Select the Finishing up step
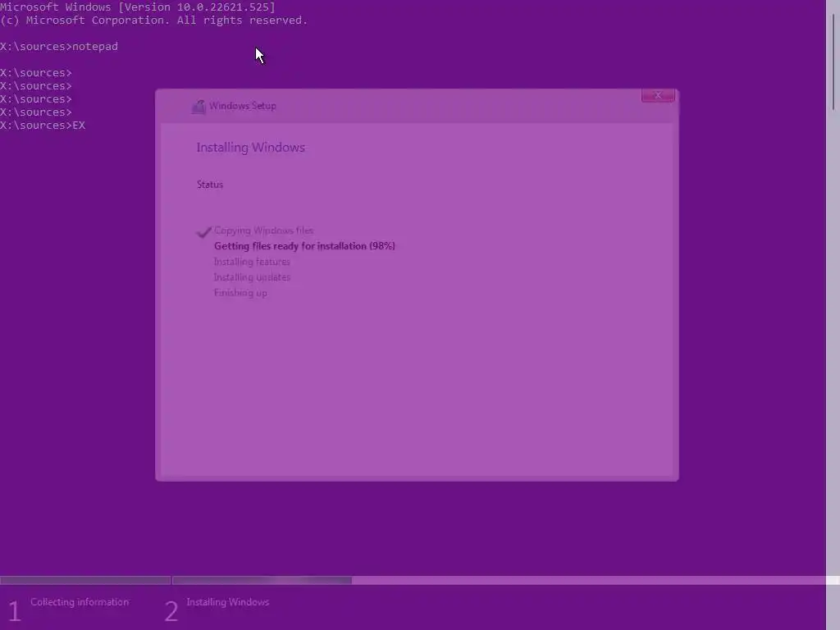Viewport: 840px width, 630px height. click(240, 293)
